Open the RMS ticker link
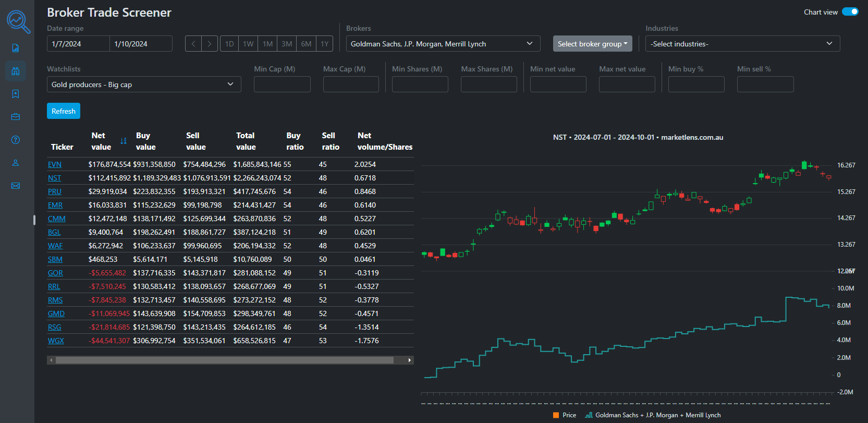The height and width of the screenshot is (423, 868). click(x=55, y=300)
